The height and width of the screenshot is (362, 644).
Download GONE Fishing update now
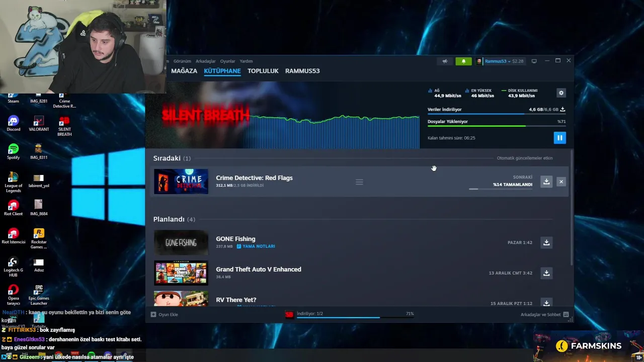pos(546,242)
